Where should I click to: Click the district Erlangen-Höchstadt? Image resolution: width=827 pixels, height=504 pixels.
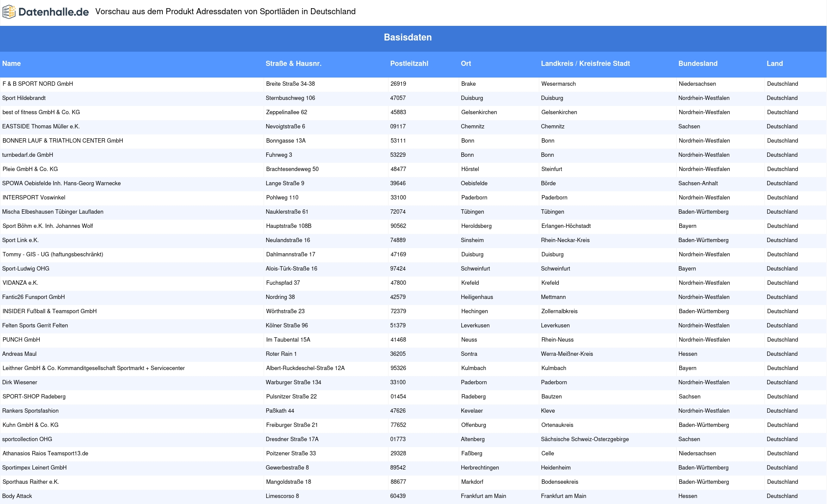[x=566, y=226]
